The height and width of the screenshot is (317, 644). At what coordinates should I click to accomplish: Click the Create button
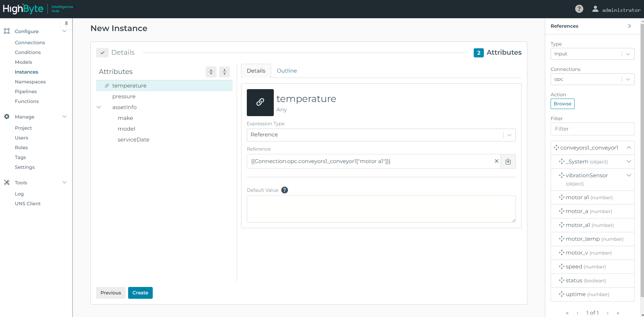(x=140, y=293)
